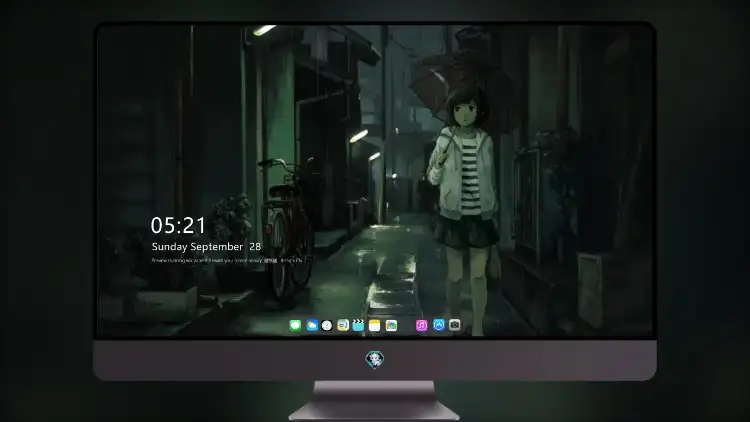Open the Weather app in dock
Image resolution: width=750 pixels, height=422 pixels.
311,325
